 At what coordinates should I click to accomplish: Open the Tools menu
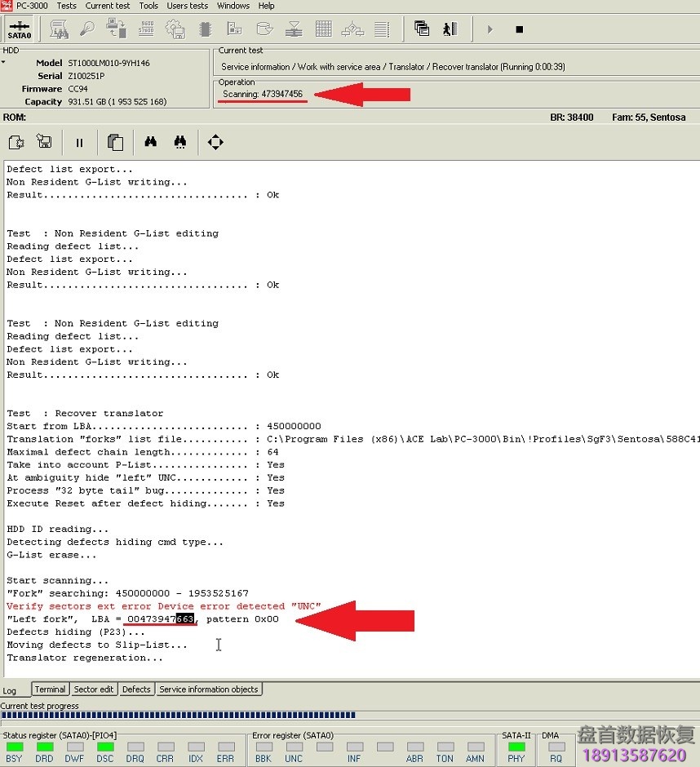pyautogui.click(x=148, y=6)
